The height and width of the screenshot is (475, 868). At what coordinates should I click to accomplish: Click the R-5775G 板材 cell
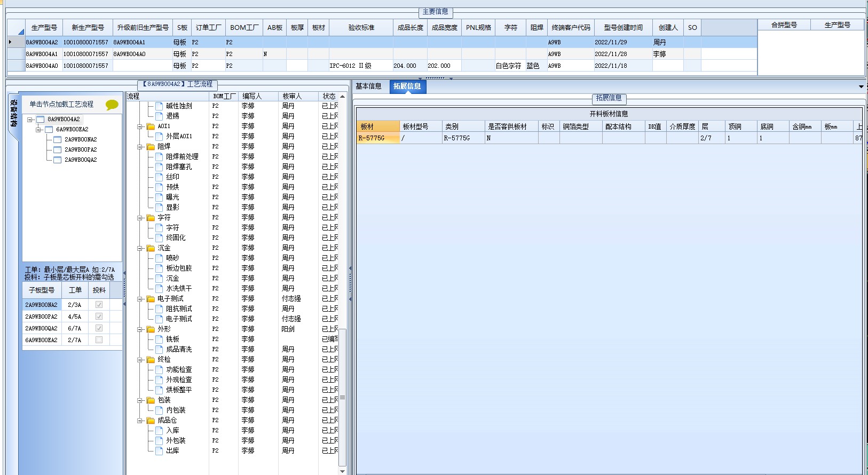(x=378, y=138)
